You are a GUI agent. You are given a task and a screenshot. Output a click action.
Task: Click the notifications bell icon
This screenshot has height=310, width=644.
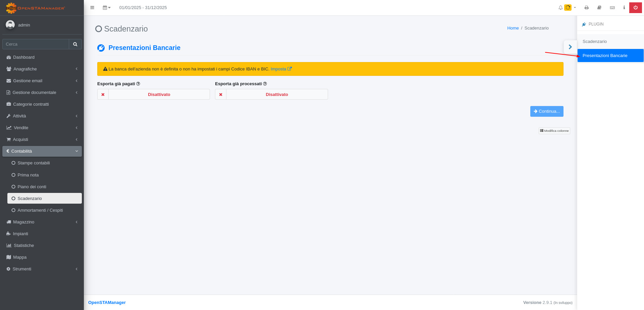click(x=560, y=7)
